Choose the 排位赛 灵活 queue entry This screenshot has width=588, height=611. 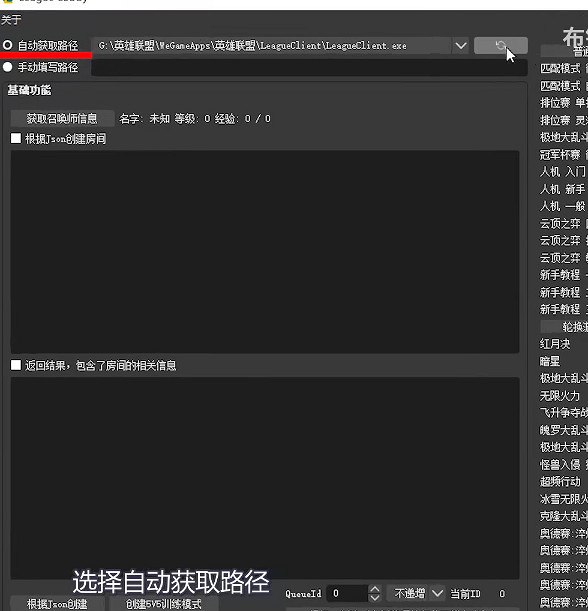[563, 120]
